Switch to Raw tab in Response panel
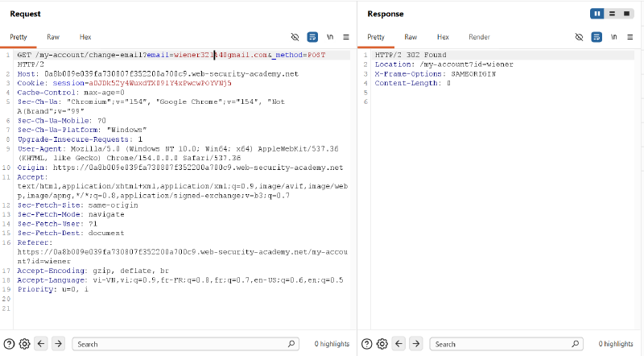The height and width of the screenshot is (356, 644). click(411, 37)
